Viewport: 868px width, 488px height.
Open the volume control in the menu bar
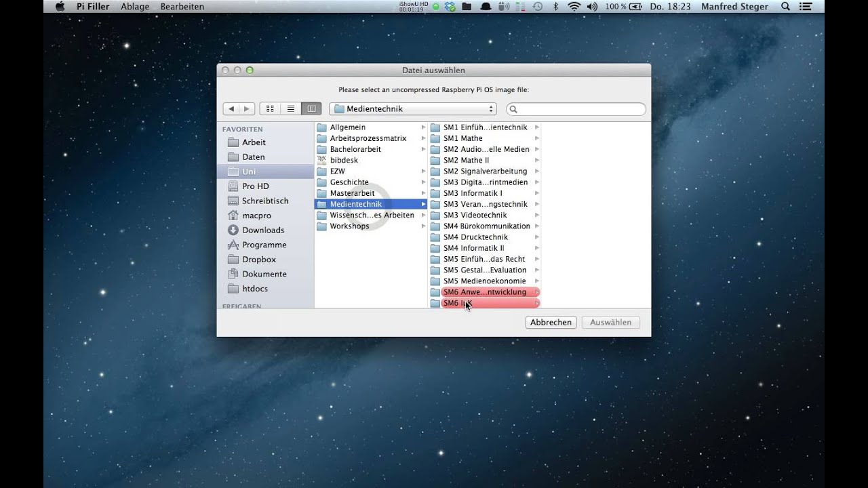click(592, 6)
